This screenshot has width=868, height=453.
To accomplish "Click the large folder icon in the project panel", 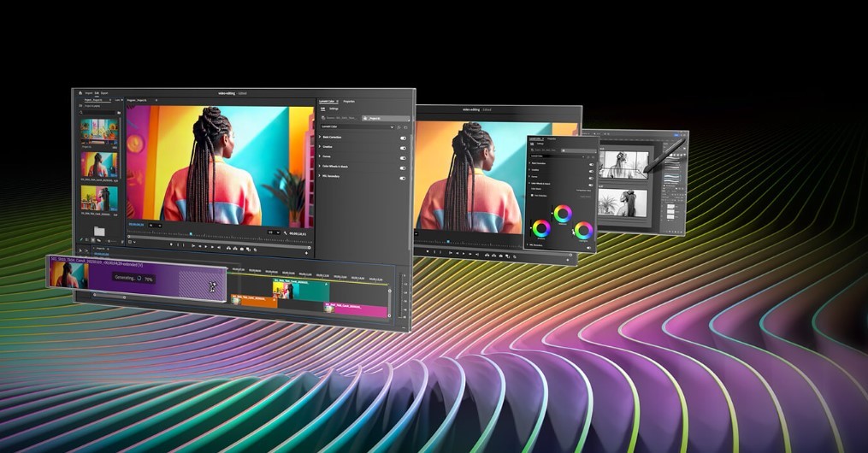I will coord(99,231).
